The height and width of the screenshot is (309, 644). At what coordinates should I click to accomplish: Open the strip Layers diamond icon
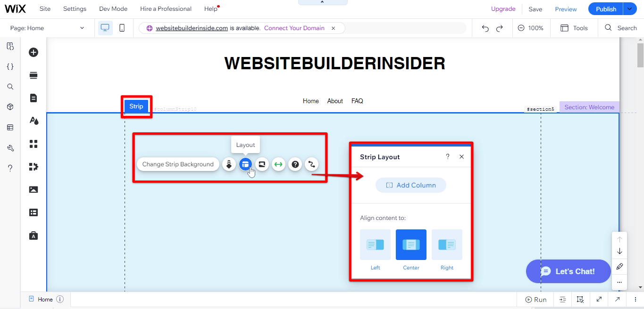point(229,164)
